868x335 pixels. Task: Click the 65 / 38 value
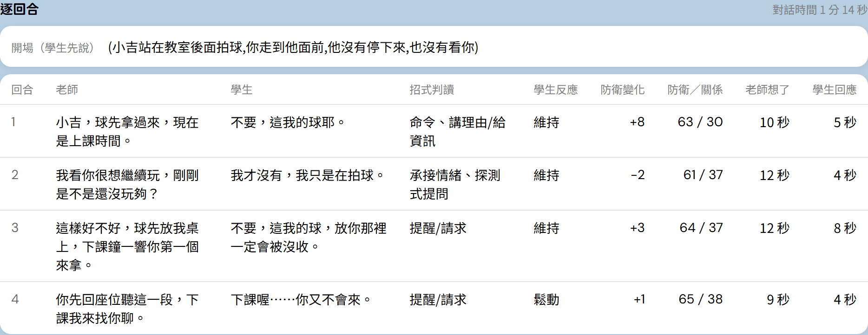(701, 299)
